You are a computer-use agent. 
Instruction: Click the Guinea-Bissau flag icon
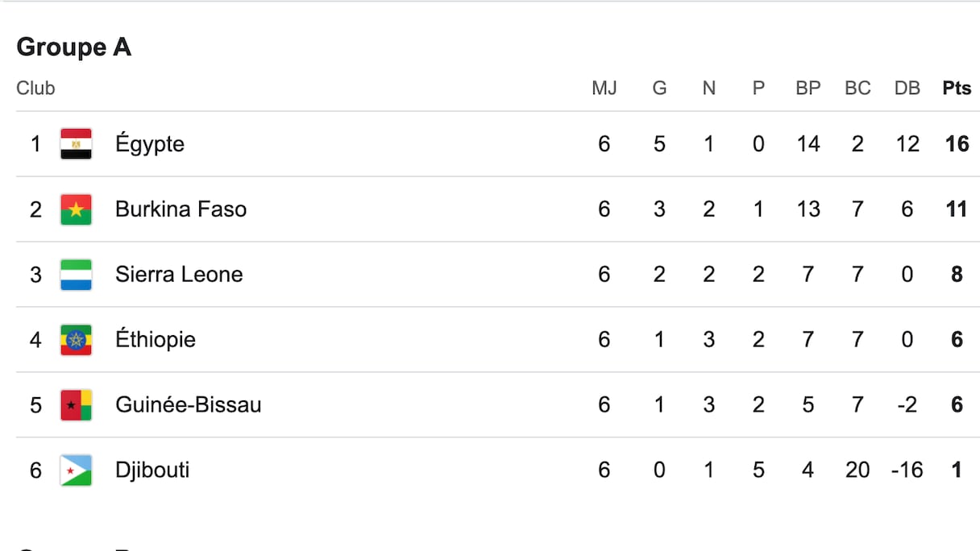click(76, 405)
